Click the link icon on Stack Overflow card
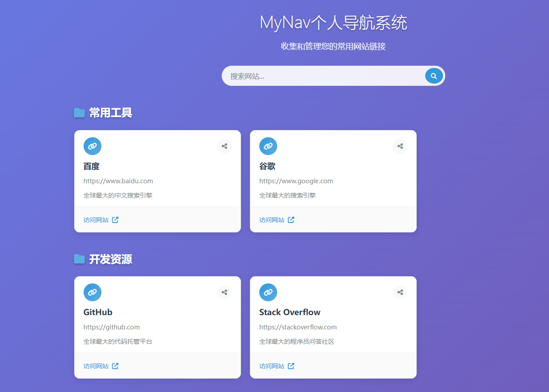This screenshot has width=549, height=392. [x=268, y=292]
